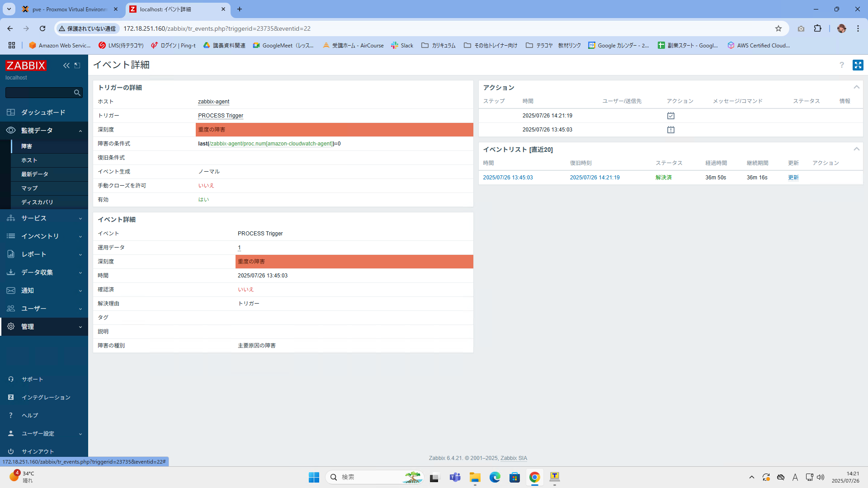Switch to the Proxmox Virtual Environment tab
The width and height of the screenshot is (868, 488).
click(x=69, y=9)
